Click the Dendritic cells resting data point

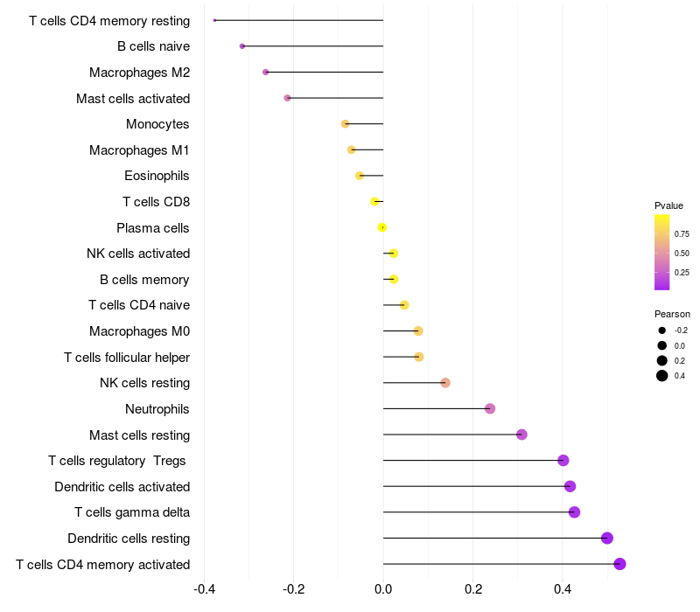click(x=607, y=539)
